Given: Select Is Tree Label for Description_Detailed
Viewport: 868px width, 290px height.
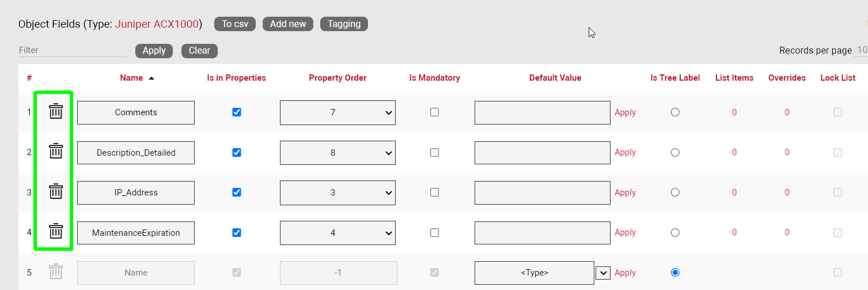Looking at the screenshot, I should [x=675, y=153].
